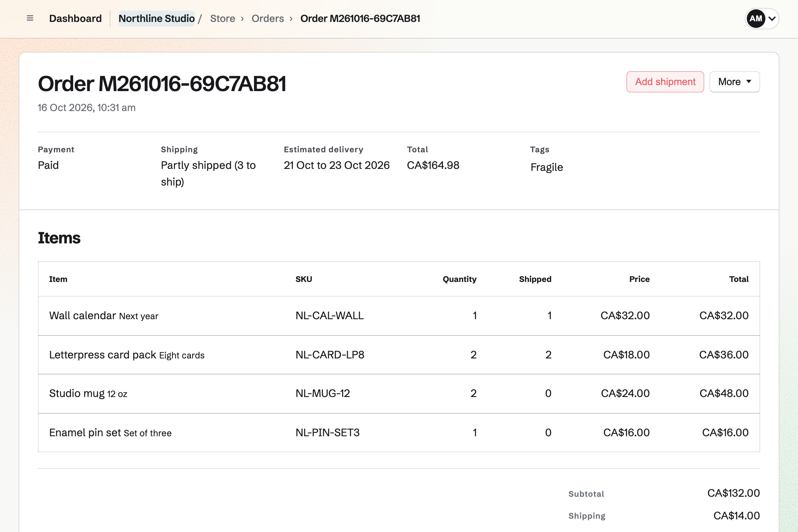Click shipping cost CA$14.00
The height and width of the screenshot is (532, 798).
(x=736, y=516)
